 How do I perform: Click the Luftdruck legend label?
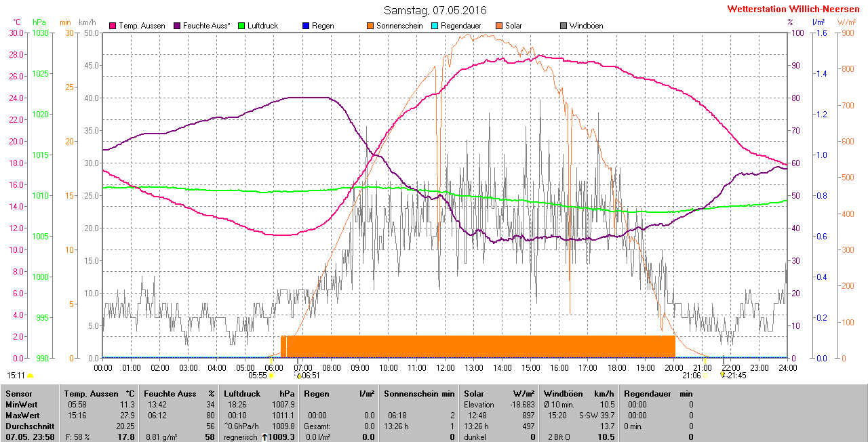[264, 26]
